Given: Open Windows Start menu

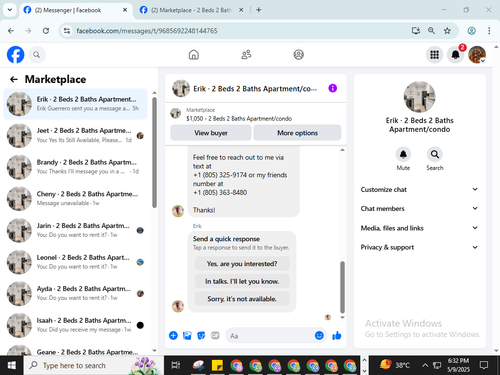Looking at the screenshot, I should [x=11, y=365].
